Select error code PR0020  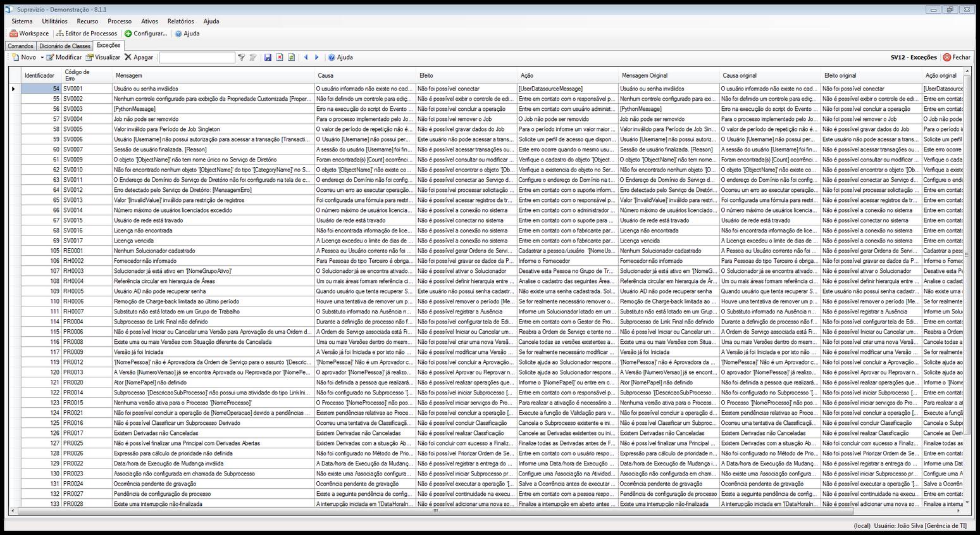pyautogui.click(x=87, y=382)
